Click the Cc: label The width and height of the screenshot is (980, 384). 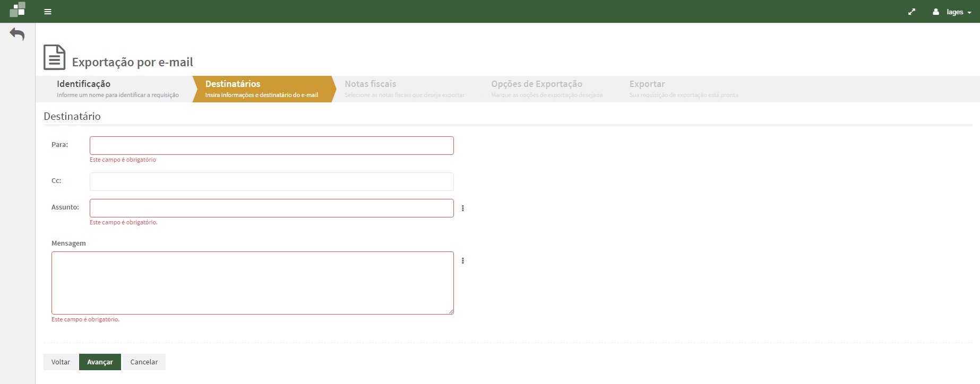tap(56, 181)
